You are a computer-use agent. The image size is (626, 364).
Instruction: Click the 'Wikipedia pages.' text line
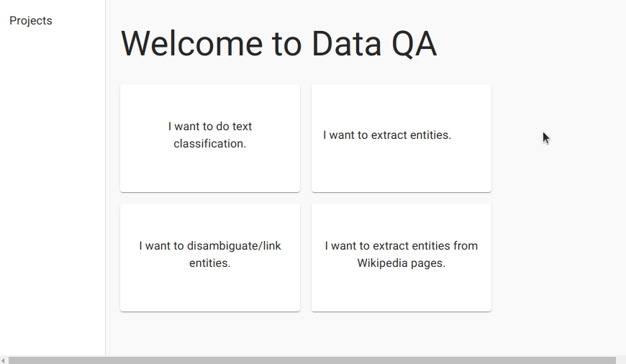[402, 263]
